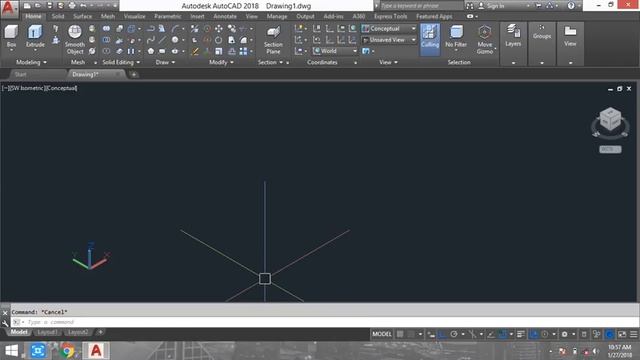Click the AutoCAD application menu logo

(9, 8)
